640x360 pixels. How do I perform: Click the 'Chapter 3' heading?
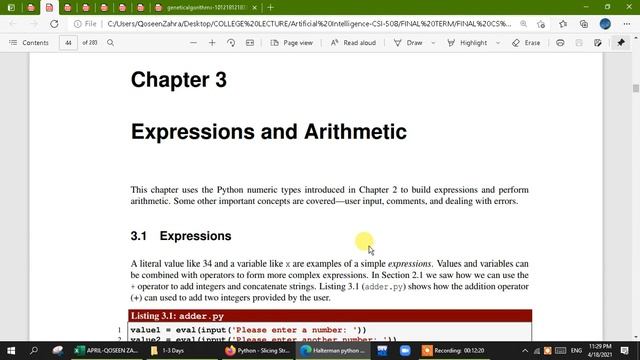tap(179, 80)
